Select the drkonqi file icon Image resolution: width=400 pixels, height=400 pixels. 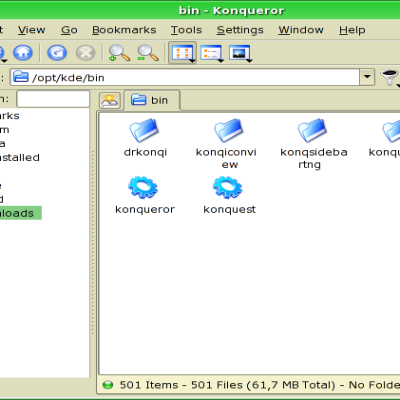click(144, 130)
